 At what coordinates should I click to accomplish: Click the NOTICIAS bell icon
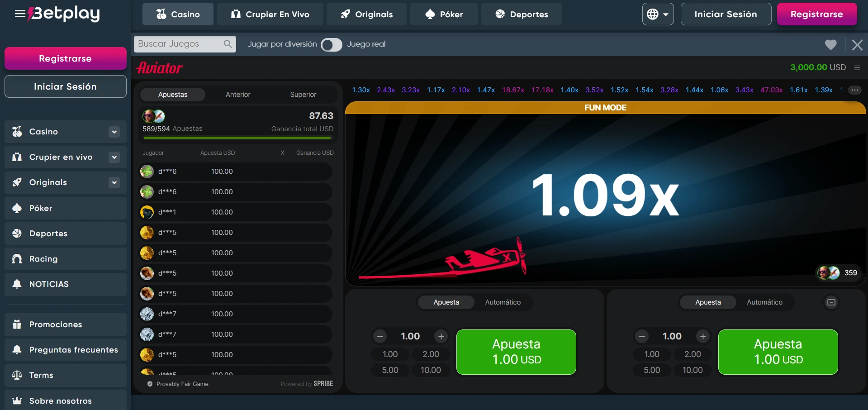pos(17,284)
